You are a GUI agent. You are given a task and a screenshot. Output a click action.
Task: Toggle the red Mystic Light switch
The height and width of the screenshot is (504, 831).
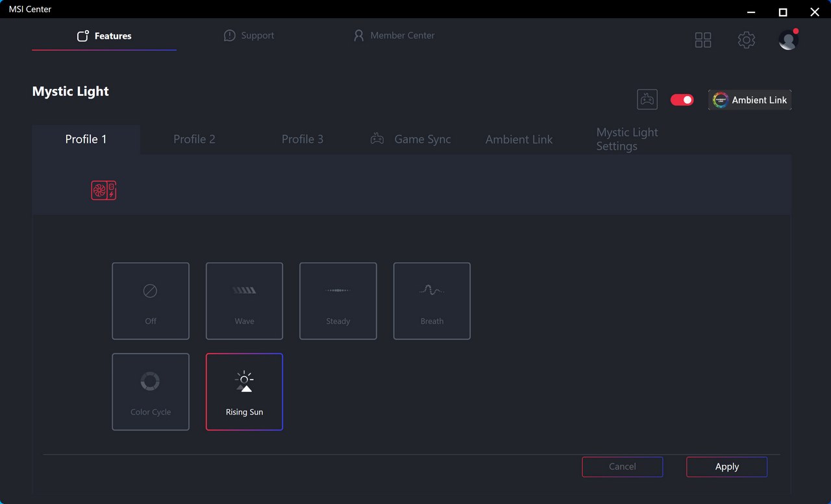point(682,100)
